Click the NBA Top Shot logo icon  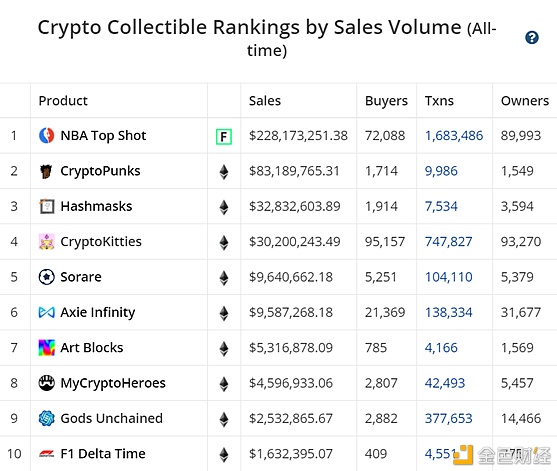[x=47, y=135]
